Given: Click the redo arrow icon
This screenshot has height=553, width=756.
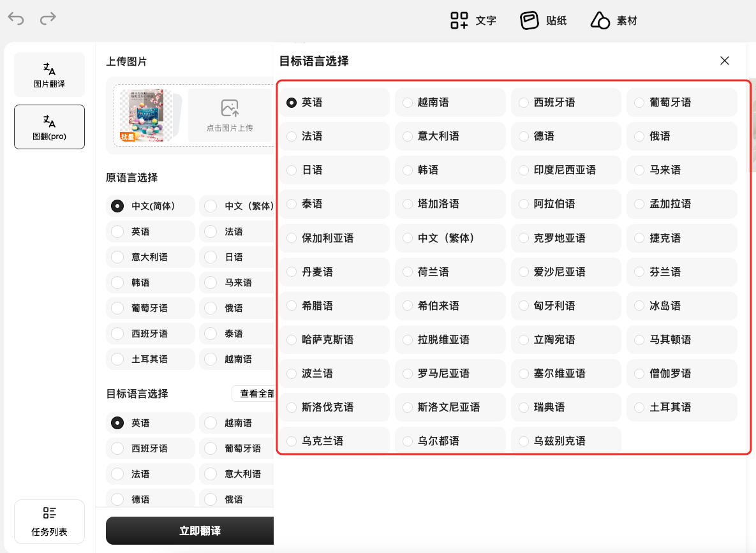Looking at the screenshot, I should click(48, 18).
